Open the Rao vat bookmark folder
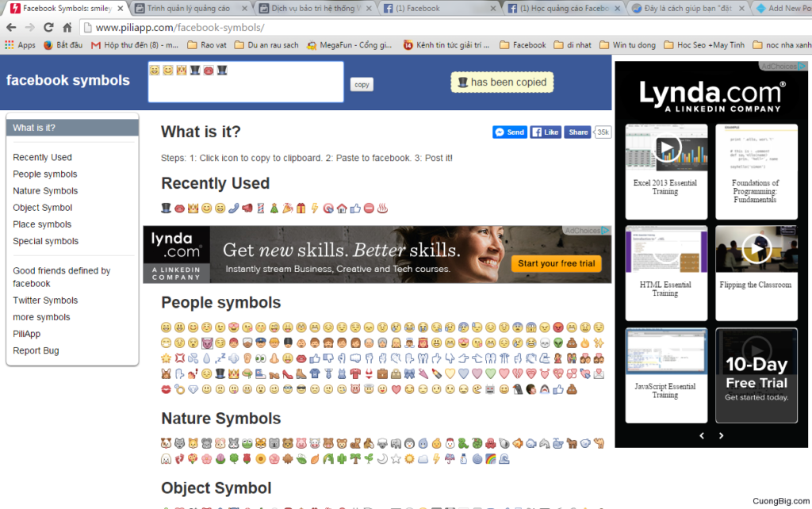The height and width of the screenshot is (509, 812). (207, 45)
